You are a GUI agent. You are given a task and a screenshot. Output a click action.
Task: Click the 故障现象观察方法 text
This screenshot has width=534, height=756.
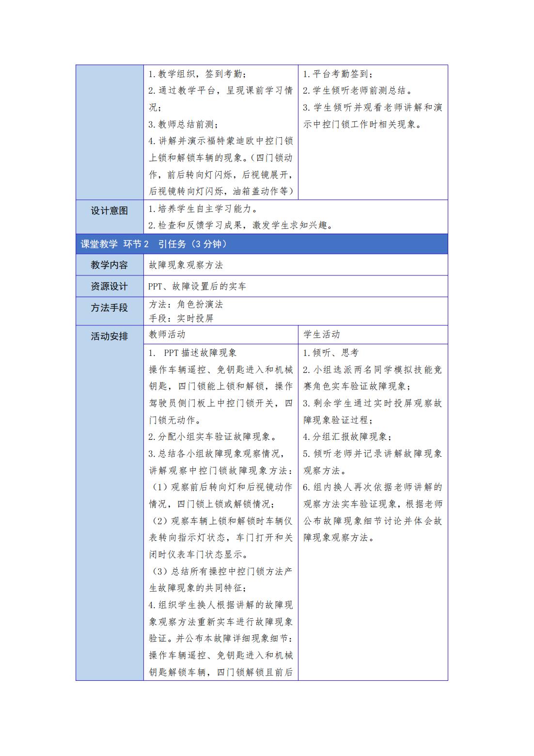(x=186, y=265)
